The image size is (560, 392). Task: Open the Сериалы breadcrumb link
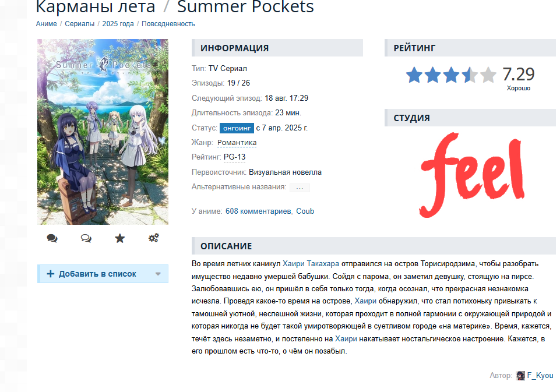[x=80, y=23]
